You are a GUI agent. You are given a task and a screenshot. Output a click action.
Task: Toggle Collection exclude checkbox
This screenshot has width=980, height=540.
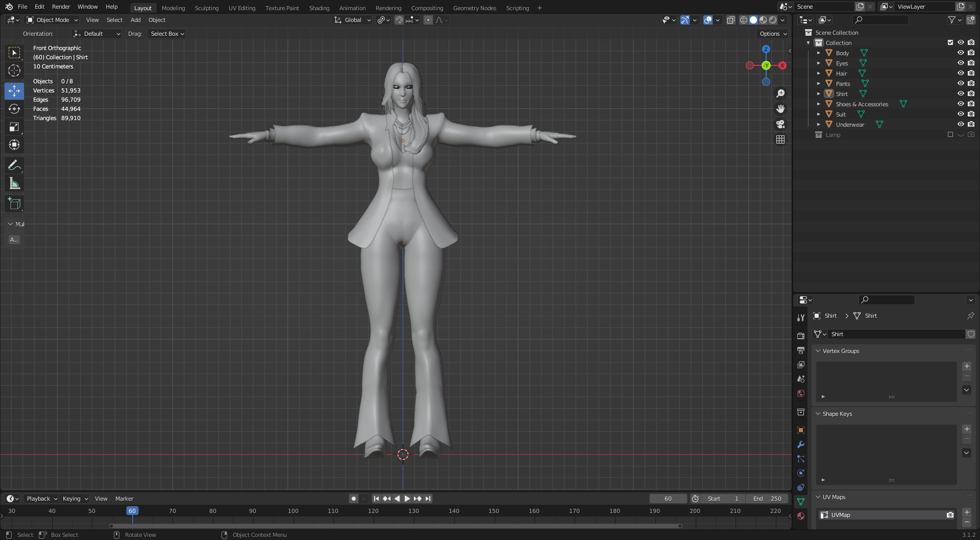pos(950,42)
